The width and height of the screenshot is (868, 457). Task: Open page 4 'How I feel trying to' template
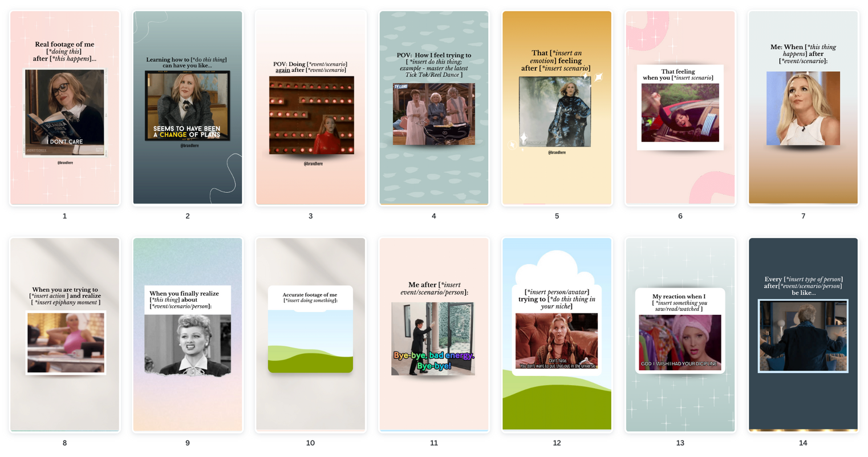(434, 108)
